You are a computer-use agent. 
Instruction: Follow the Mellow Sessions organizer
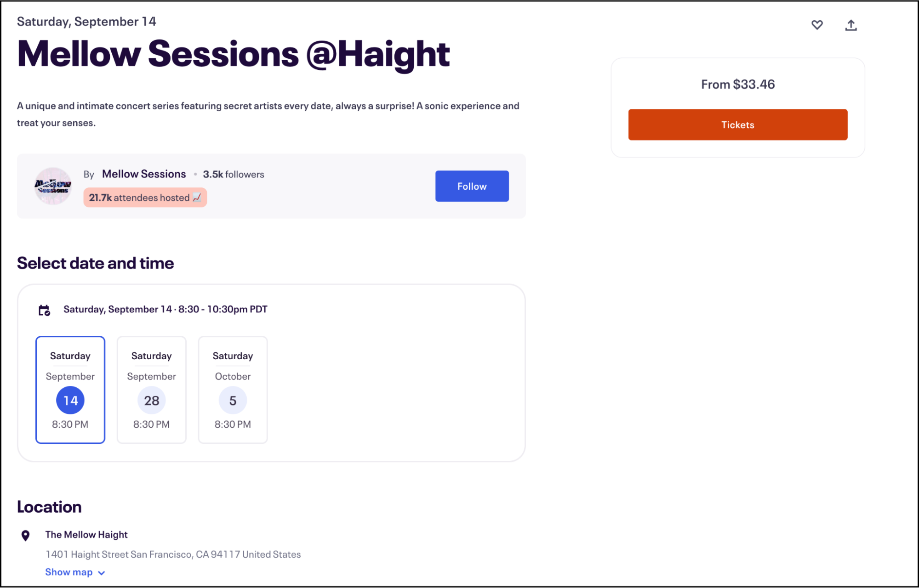tap(472, 186)
